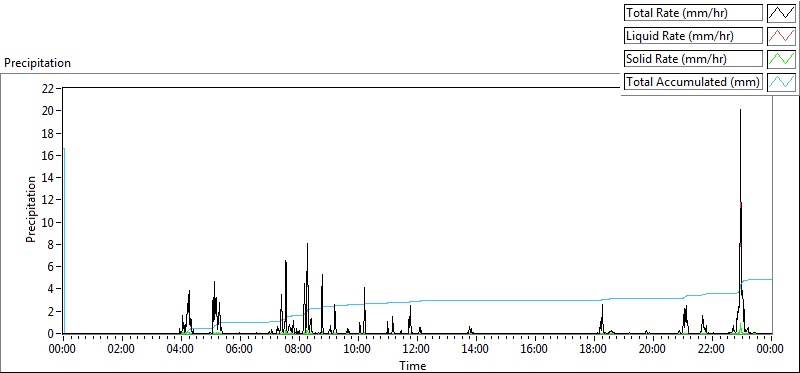
Task: Click the first 00:00 time axis label
Action: (63, 349)
